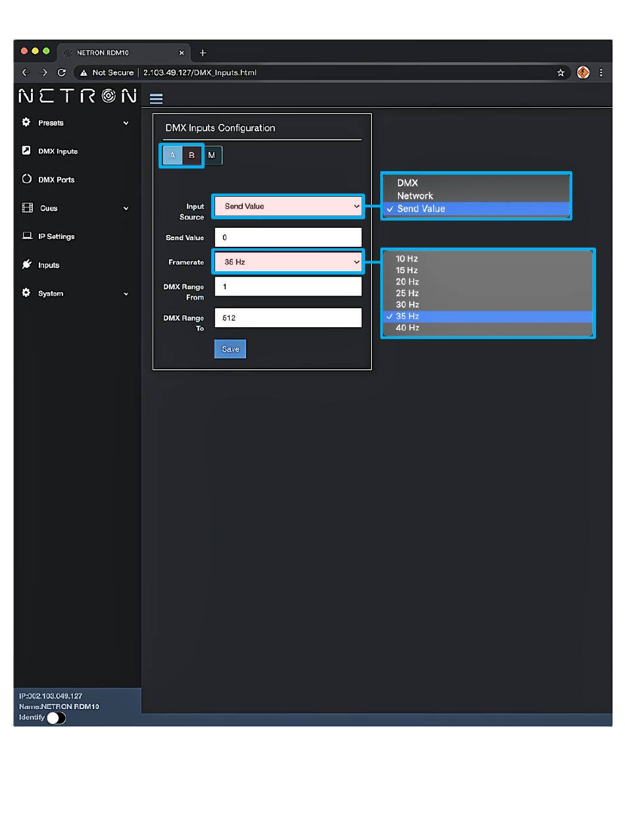Click the Inputs plug icon
This screenshot has width=625, height=840.
(x=26, y=265)
